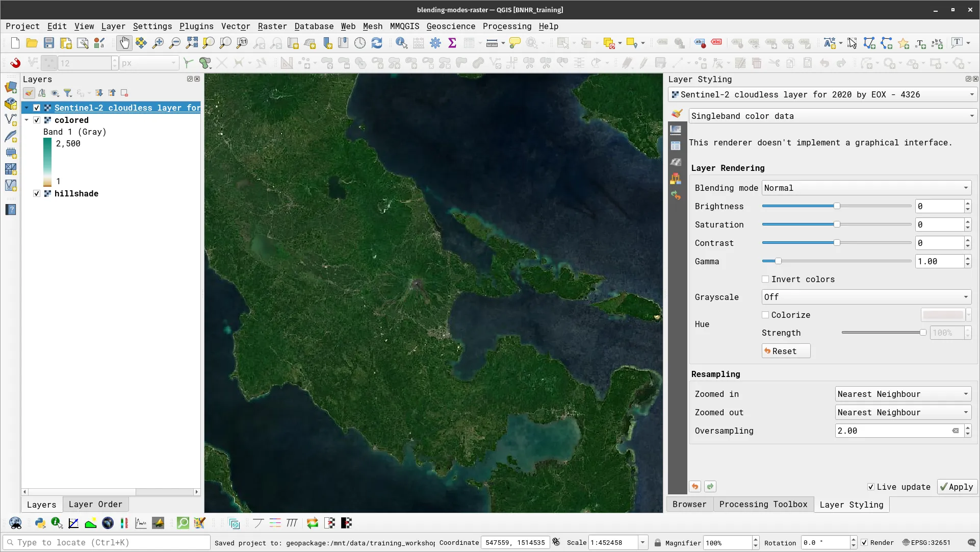Switch to the Processing Toolbox tab
Image resolution: width=980 pixels, height=552 pixels.
(763, 505)
